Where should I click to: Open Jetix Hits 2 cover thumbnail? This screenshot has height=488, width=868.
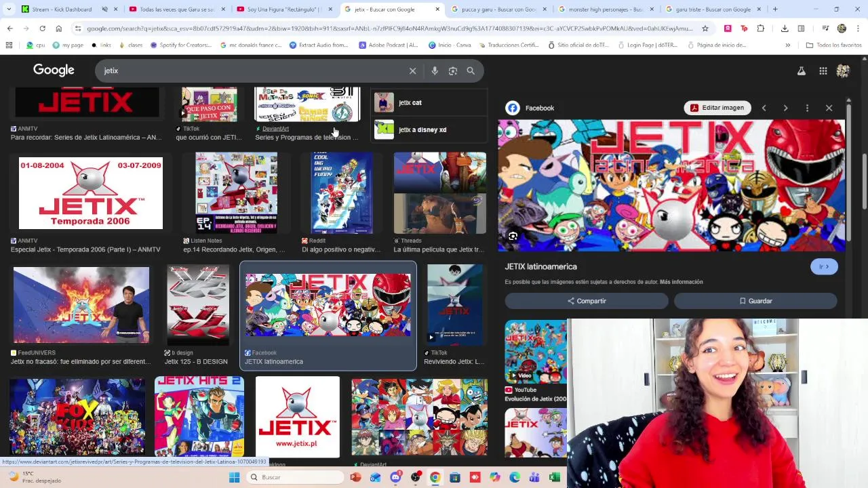tap(199, 417)
